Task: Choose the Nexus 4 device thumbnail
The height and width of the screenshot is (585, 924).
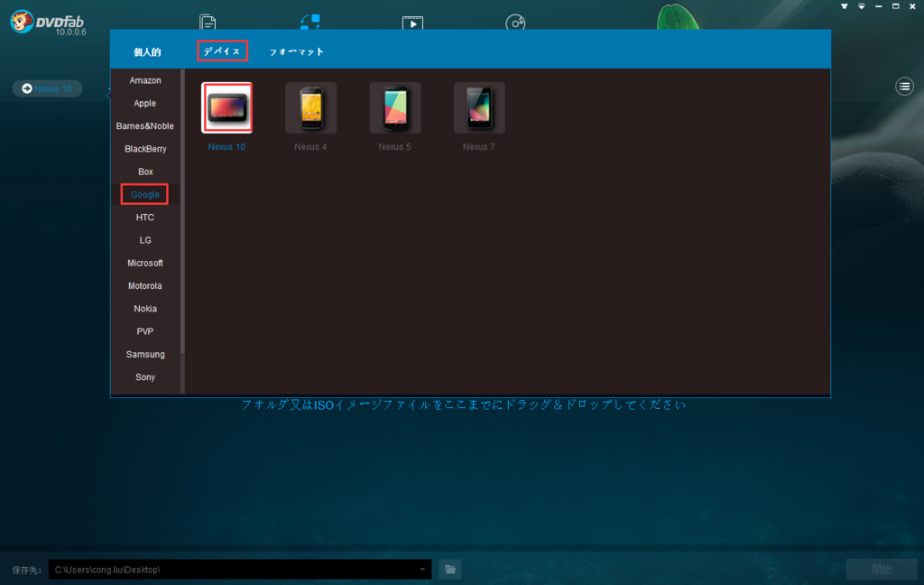Action: coord(310,108)
